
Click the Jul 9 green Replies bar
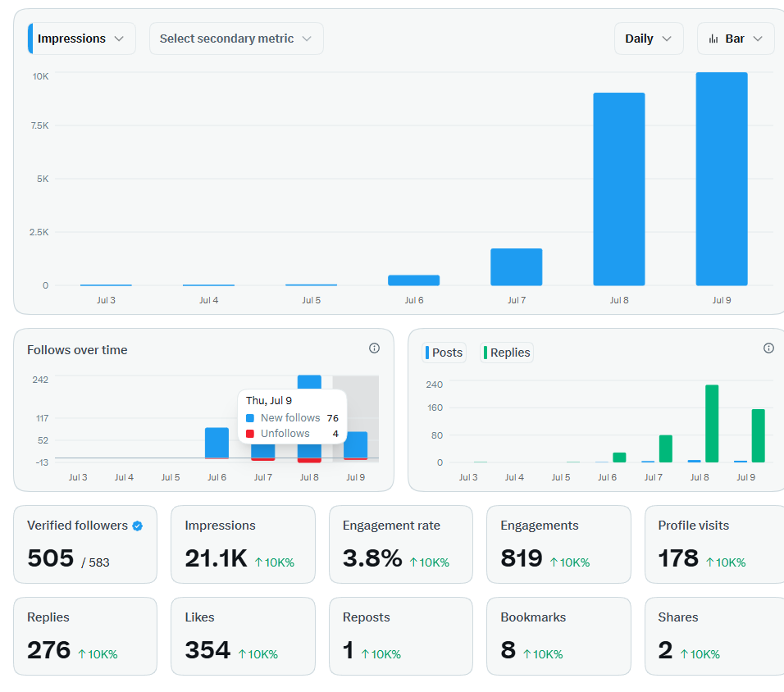[x=758, y=435]
